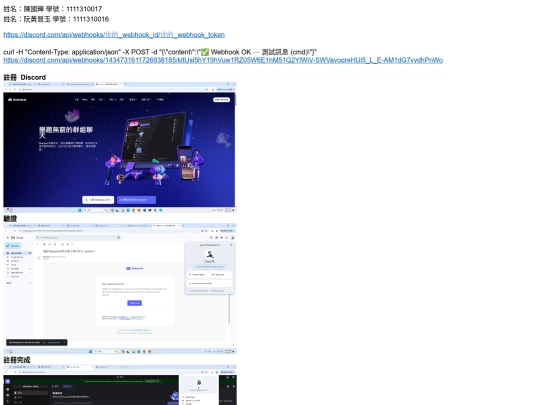Click the Gmail compose button

[13, 246]
